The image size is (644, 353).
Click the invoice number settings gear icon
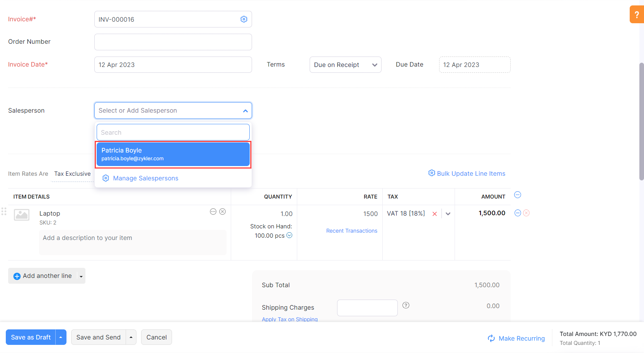tap(244, 19)
